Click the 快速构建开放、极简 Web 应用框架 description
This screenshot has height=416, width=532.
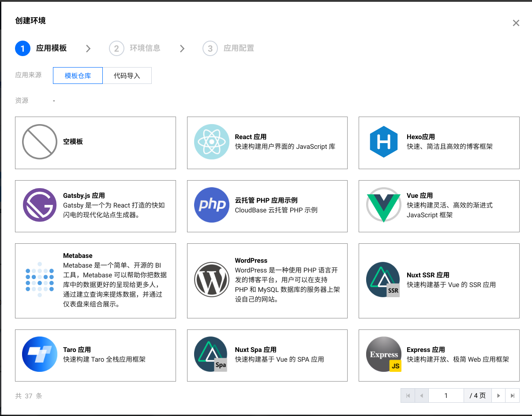[458, 359]
